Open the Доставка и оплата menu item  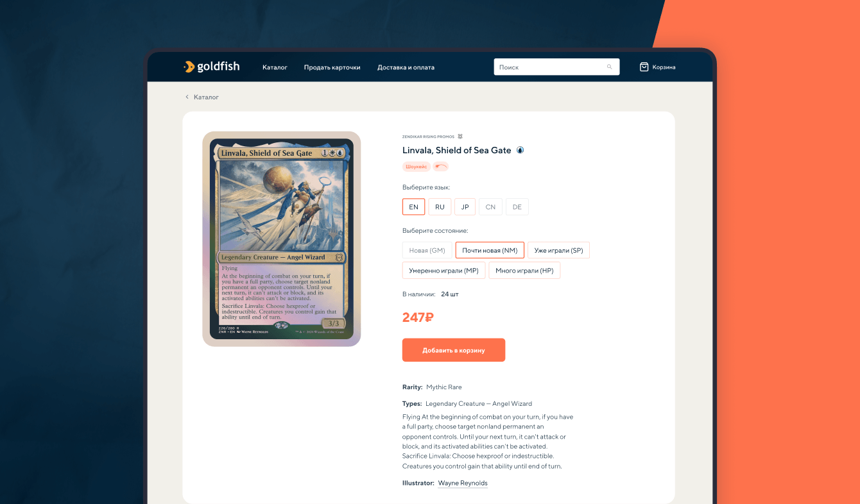[x=406, y=67]
